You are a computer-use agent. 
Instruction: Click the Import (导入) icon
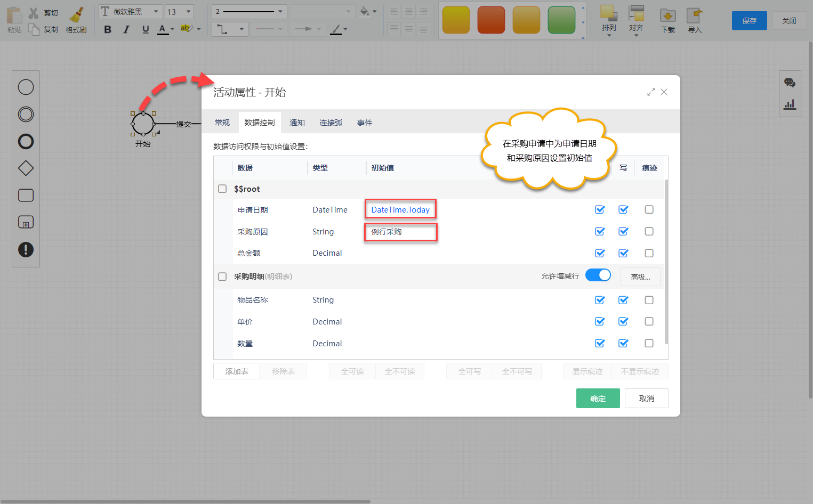click(694, 15)
